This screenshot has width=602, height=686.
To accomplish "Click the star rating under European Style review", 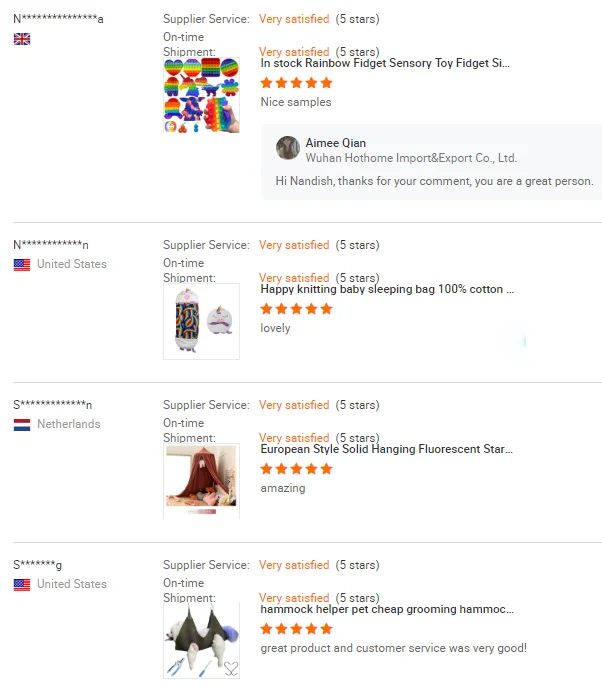I will point(296,469).
